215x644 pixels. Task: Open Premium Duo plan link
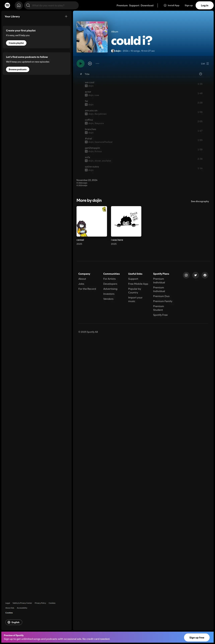point(161,296)
